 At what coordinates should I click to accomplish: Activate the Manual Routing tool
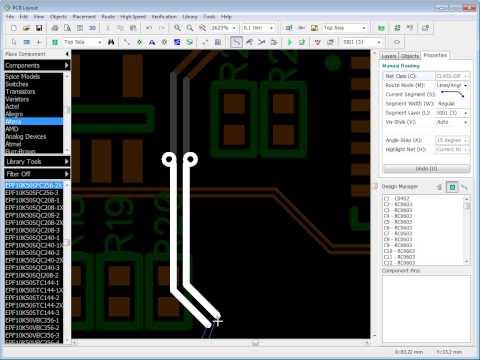pos(236,42)
